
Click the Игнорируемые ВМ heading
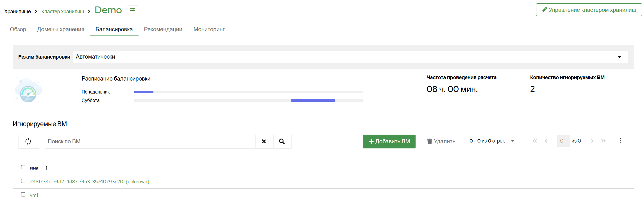click(x=40, y=124)
